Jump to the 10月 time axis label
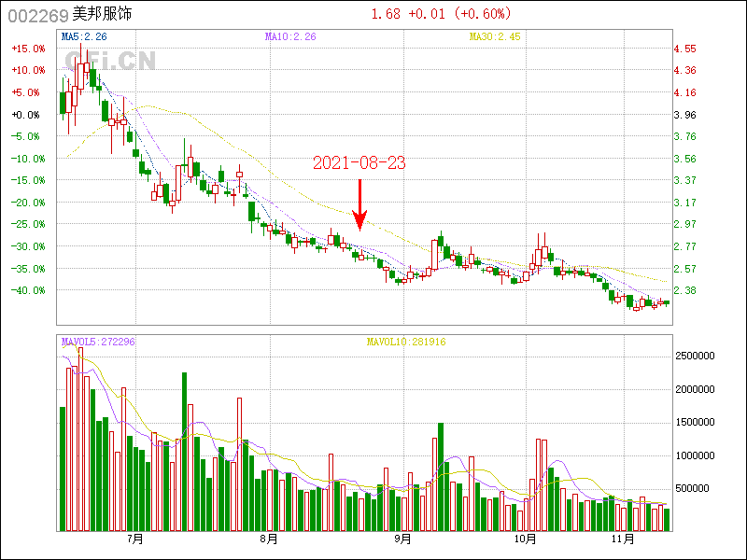 525,539
